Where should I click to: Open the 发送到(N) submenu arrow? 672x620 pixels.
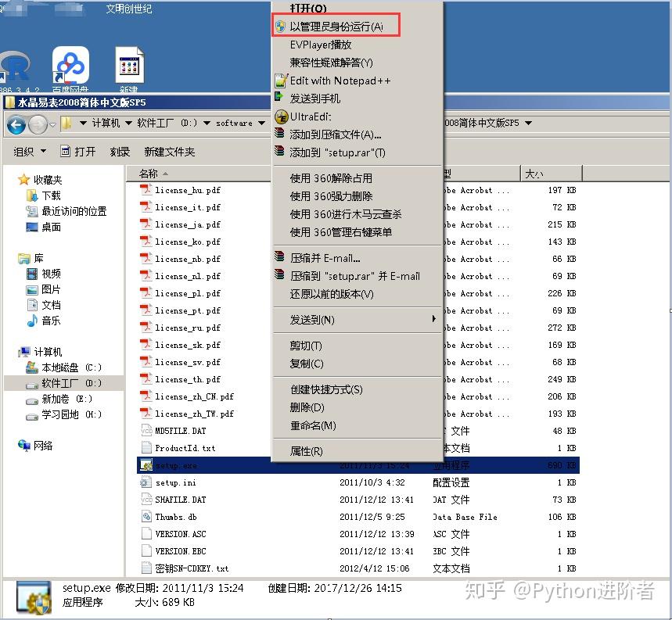[434, 320]
